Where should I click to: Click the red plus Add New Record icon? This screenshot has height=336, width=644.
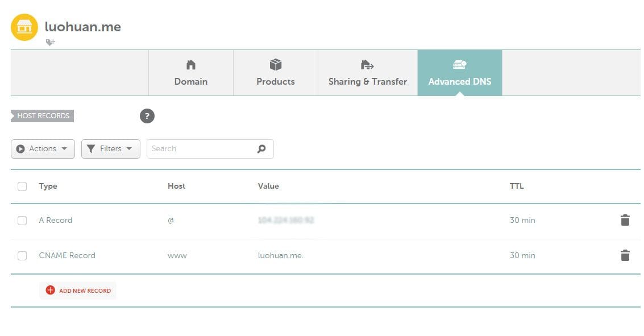click(x=50, y=291)
